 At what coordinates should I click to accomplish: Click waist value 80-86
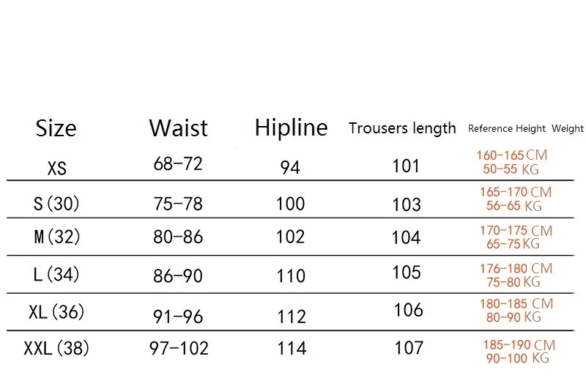(178, 237)
